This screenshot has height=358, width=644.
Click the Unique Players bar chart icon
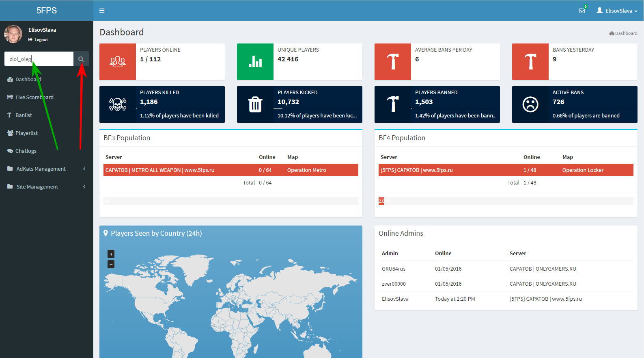point(255,62)
